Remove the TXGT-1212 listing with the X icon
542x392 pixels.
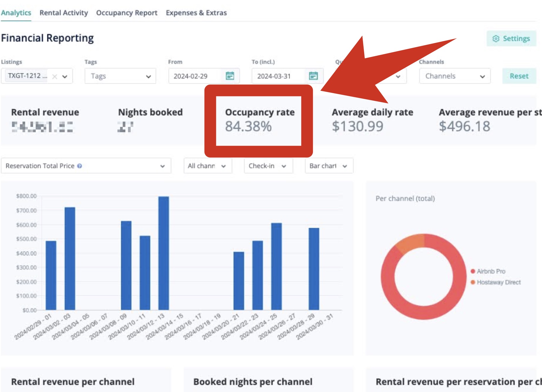(x=54, y=76)
